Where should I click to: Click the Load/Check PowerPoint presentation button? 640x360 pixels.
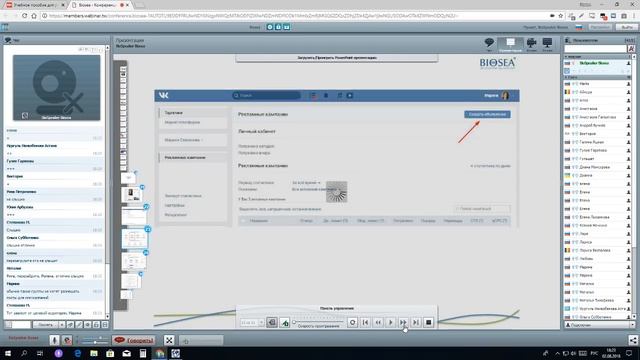[337, 58]
